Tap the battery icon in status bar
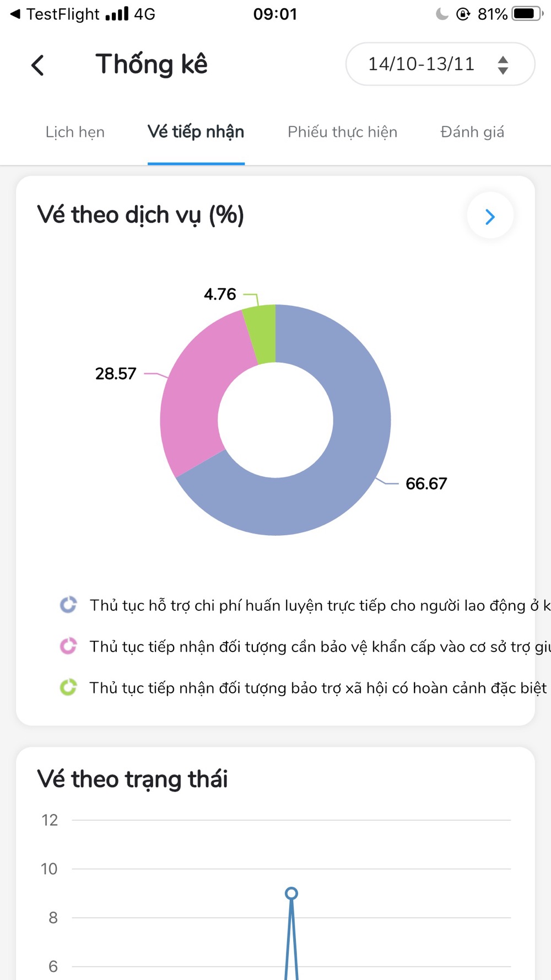551x980 pixels. click(528, 14)
